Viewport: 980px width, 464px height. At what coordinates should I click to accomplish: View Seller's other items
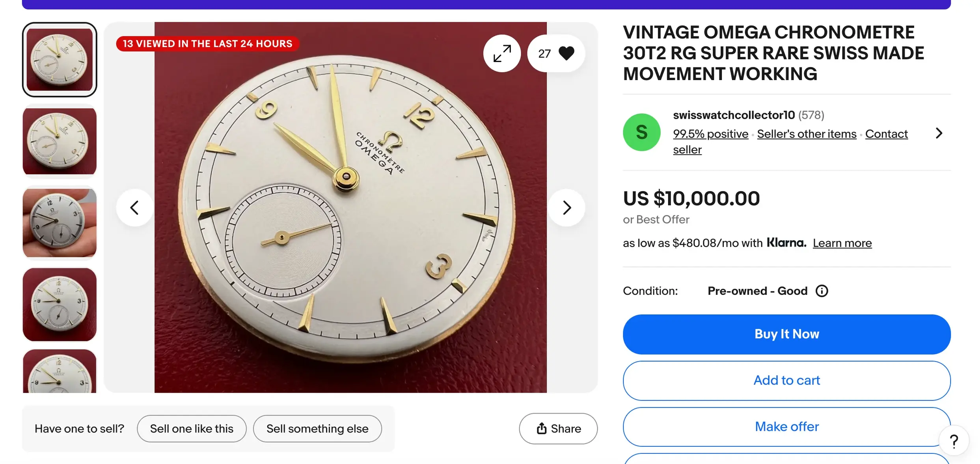click(807, 134)
